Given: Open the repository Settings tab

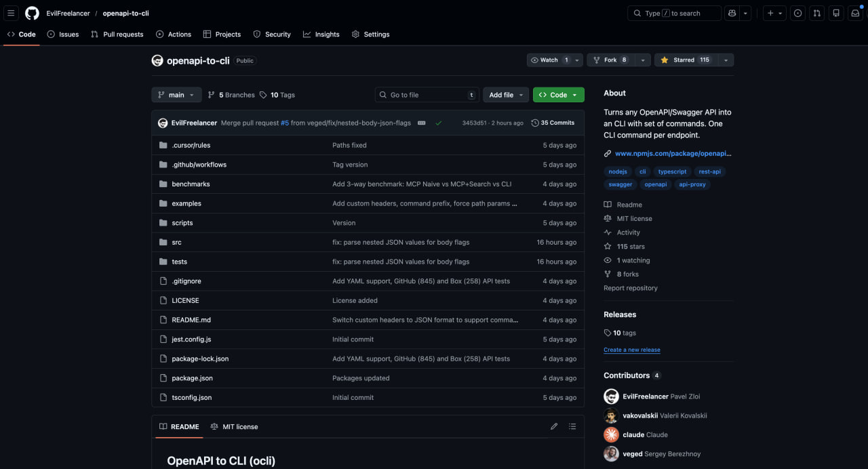Looking at the screenshot, I should [x=370, y=34].
